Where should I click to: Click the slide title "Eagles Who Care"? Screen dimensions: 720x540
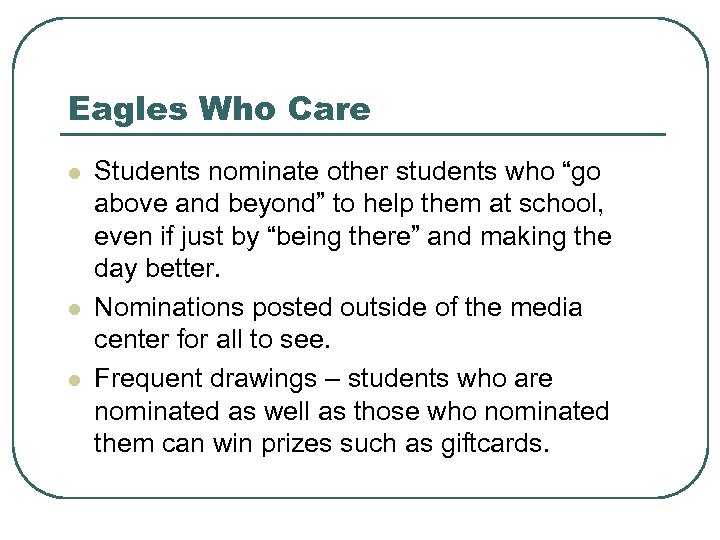pos(217,109)
